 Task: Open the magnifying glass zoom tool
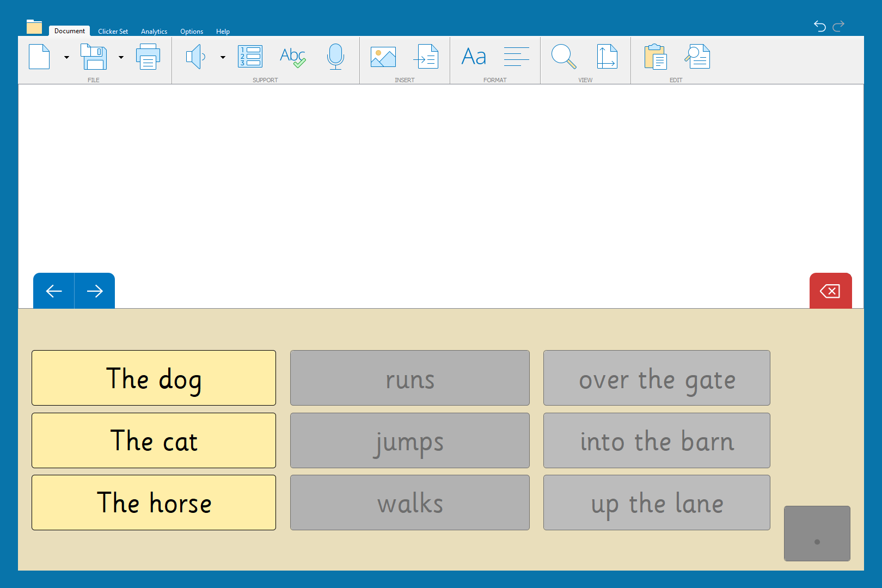pos(563,57)
